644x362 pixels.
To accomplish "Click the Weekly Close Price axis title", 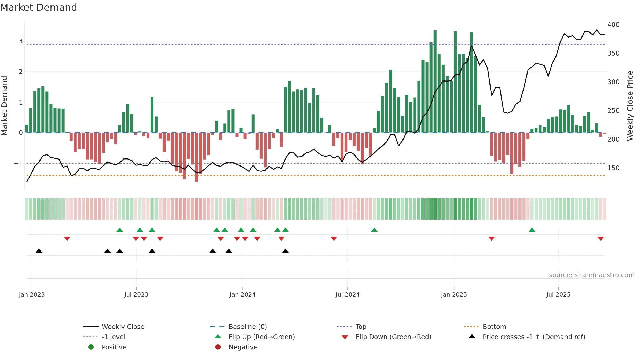I will pos(630,106).
